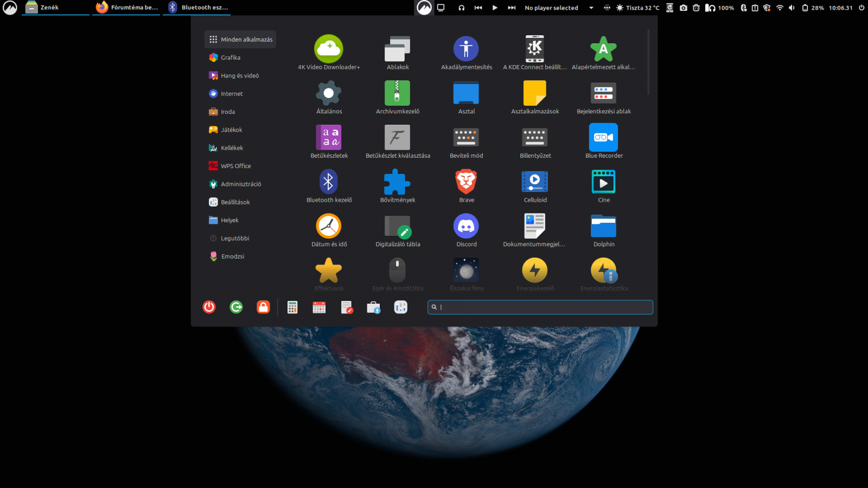Click the red shutdown button in the menu
The height and width of the screenshot is (488, 868).
[x=209, y=307]
